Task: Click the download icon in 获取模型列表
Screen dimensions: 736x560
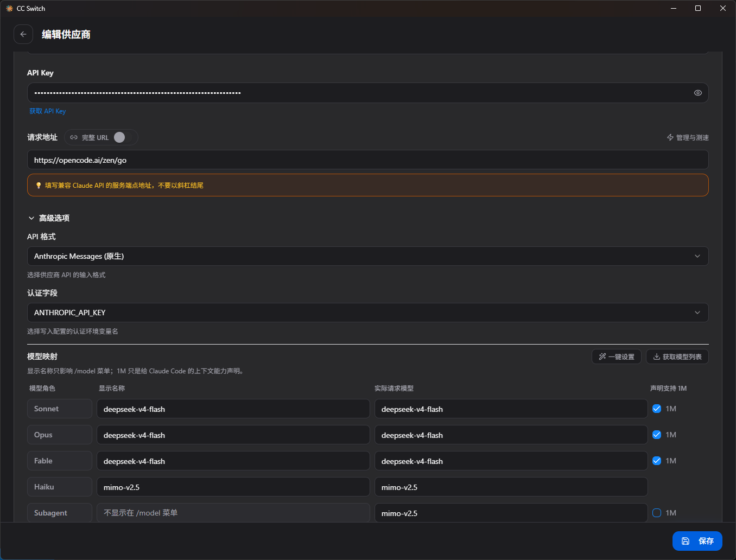Action: pyautogui.click(x=656, y=357)
